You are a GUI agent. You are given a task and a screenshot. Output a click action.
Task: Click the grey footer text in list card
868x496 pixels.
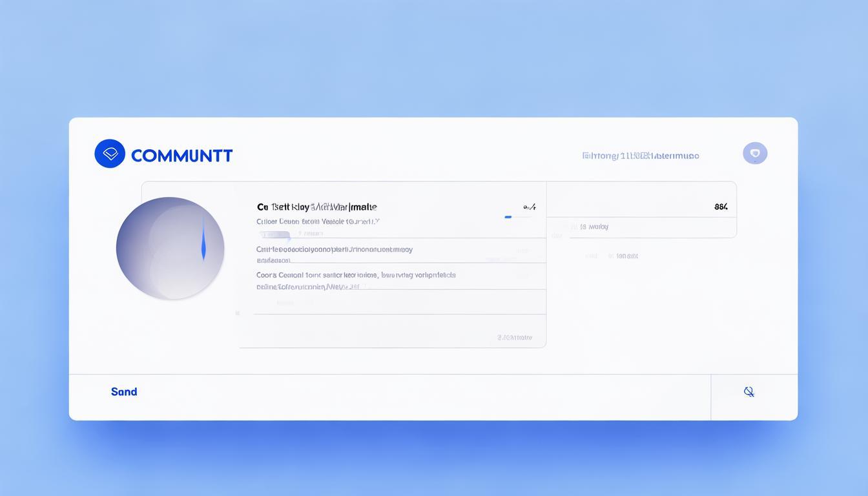click(514, 337)
